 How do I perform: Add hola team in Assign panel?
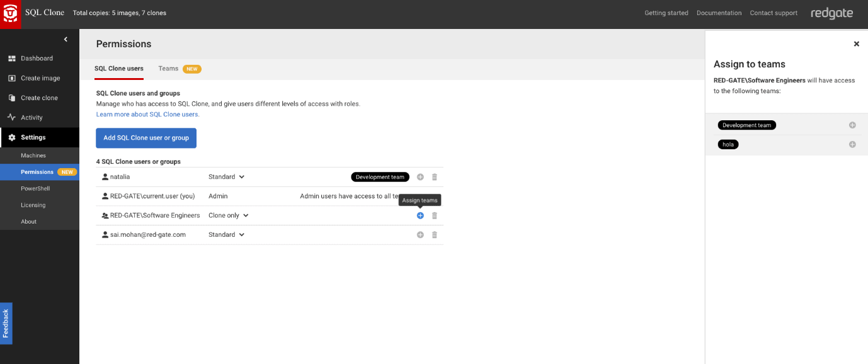click(852, 145)
